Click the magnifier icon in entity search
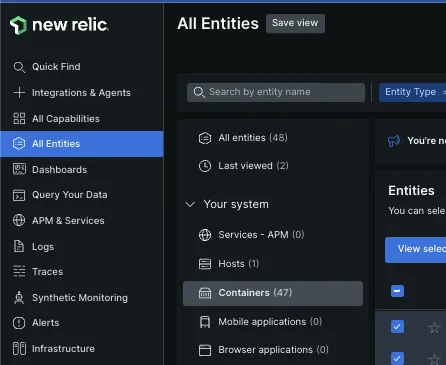446x365 pixels. click(199, 92)
